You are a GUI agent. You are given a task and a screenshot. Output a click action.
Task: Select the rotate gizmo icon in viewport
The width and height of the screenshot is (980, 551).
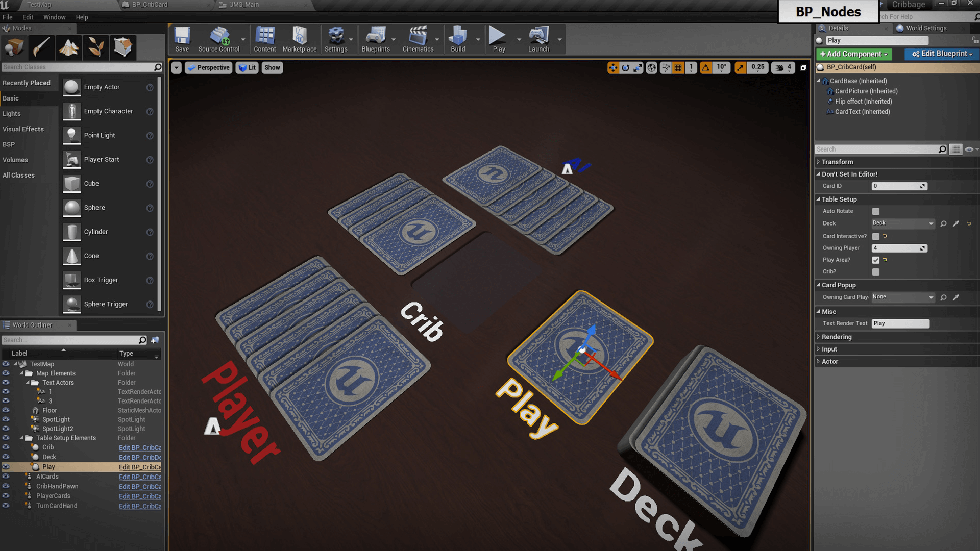pyautogui.click(x=625, y=67)
